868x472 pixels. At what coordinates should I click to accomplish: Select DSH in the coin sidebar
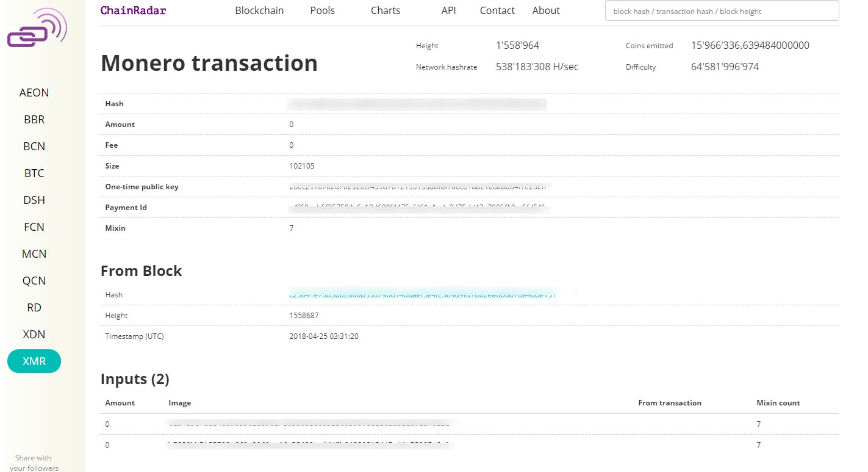coord(34,200)
